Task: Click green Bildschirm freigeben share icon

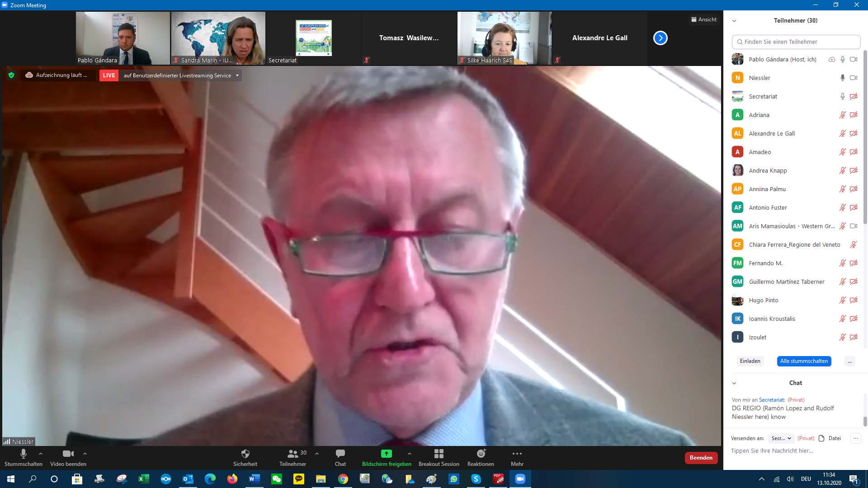Action: coord(386,454)
